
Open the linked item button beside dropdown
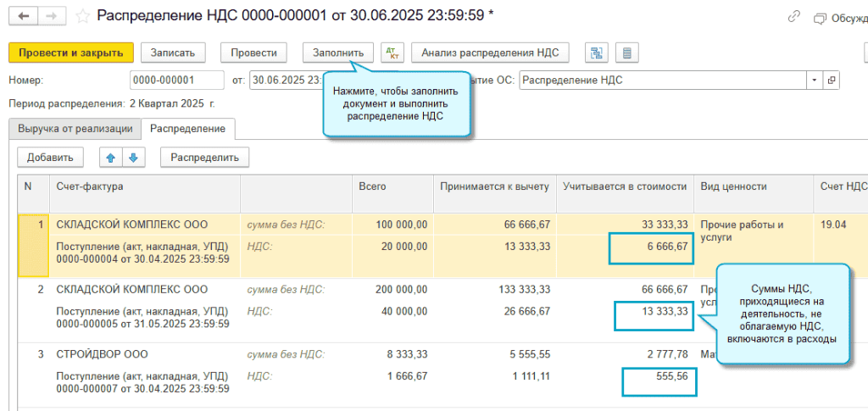831,81
